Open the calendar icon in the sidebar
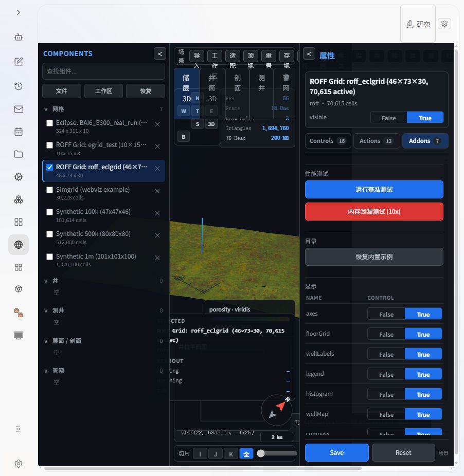The width and height of the screenshot is (464, 476). [x=19, y=132]
